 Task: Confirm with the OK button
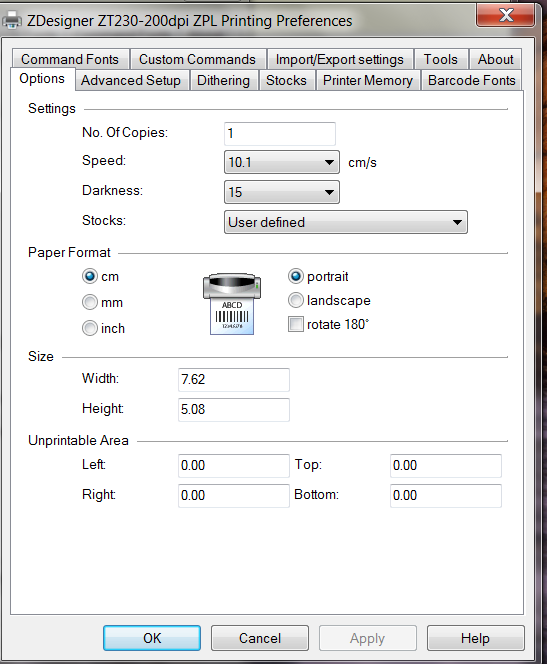click(x=152, y=638)
